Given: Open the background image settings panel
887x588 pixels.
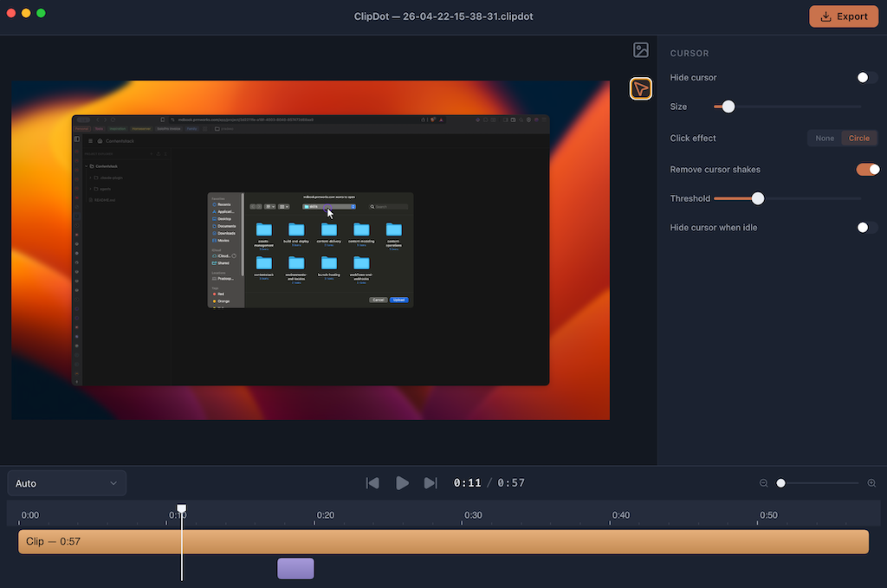Looking at the screenshot, I should click(x=641, y=50).
